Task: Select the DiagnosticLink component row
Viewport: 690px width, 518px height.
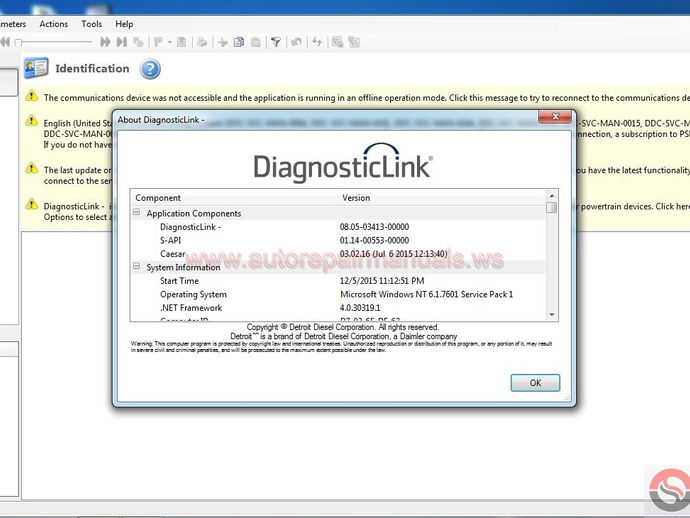Action: [x=338, y=227]
